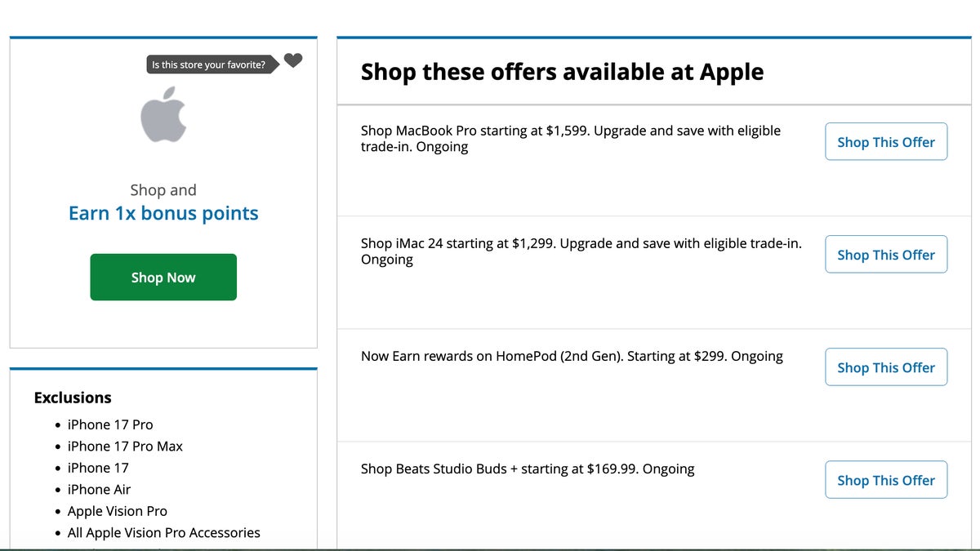Shop the iMac 24 offer
Viewport: 980px width, 551px height.
pos(885,254)
